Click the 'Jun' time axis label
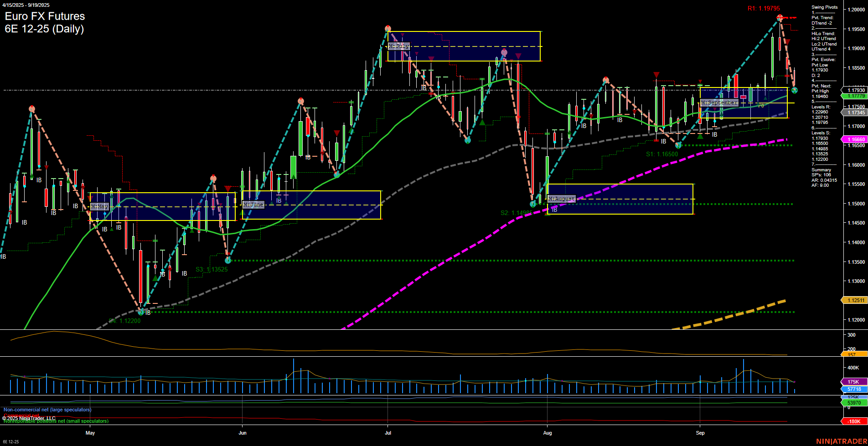Image resolution: width=868 pixels, height=446 pixels. tap(243, 433)
